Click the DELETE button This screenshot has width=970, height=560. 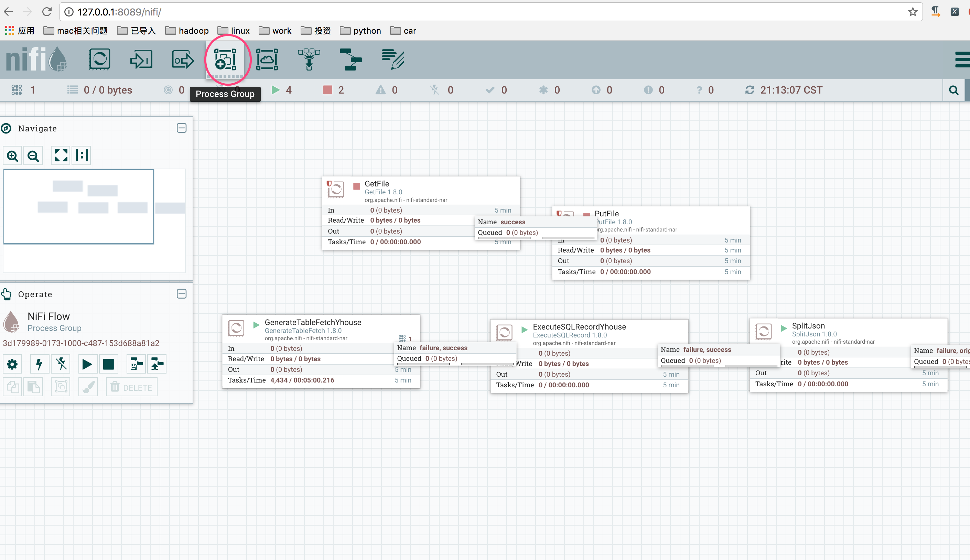click(x=131, y=387)
